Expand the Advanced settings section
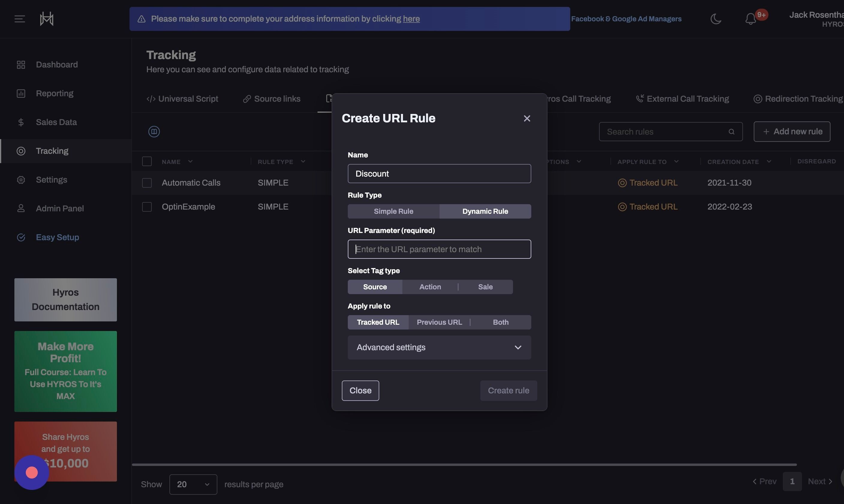 439,347
